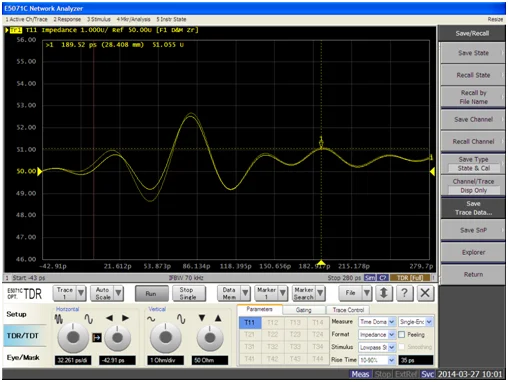Click the up-down arrow maximize icon
This screenshot has width=508, height=382.
pos(384,293)
